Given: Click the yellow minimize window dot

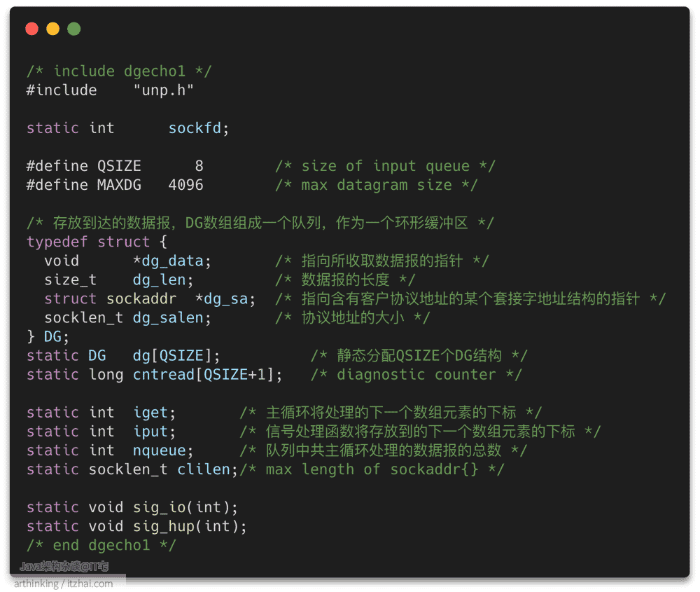Looking at the screenshot, I should coord(52,29).
